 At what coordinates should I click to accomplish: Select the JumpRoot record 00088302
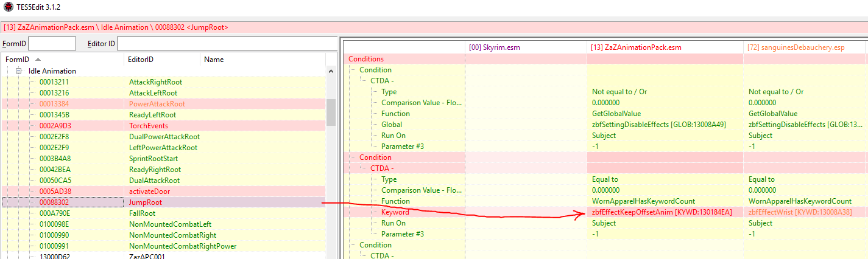145,202
